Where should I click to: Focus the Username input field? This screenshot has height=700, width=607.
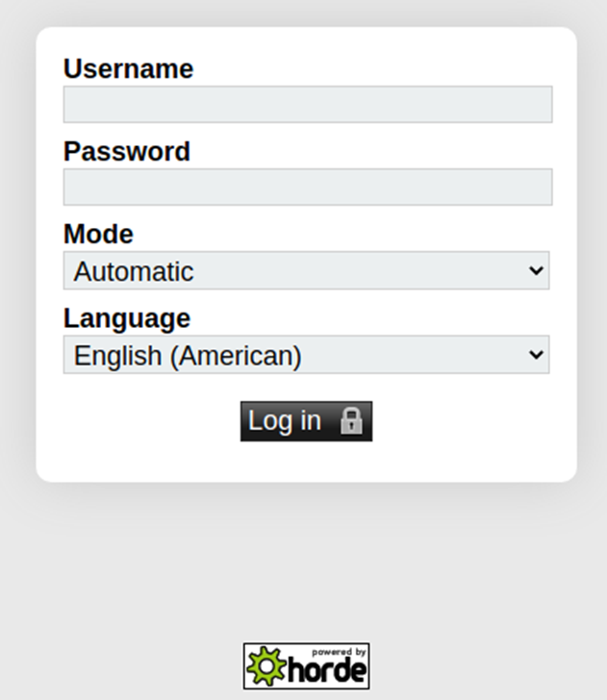(x=308, y=105)
